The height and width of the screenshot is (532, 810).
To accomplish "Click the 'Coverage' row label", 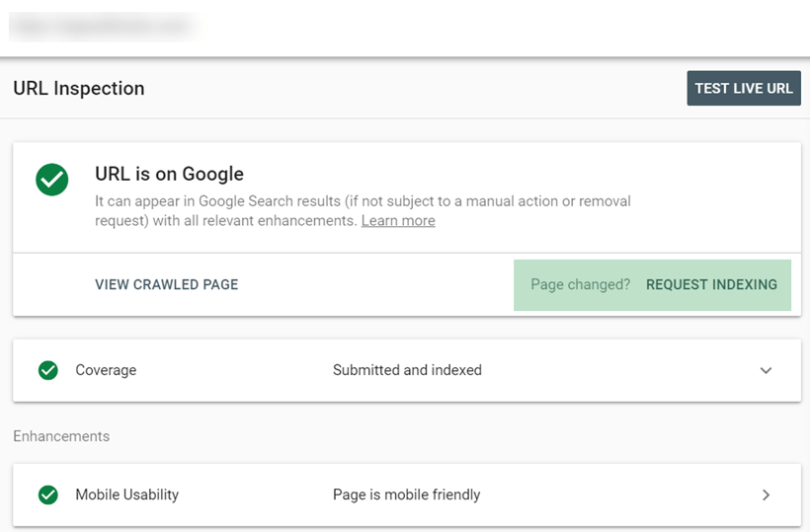I will [x=106, y=370].
